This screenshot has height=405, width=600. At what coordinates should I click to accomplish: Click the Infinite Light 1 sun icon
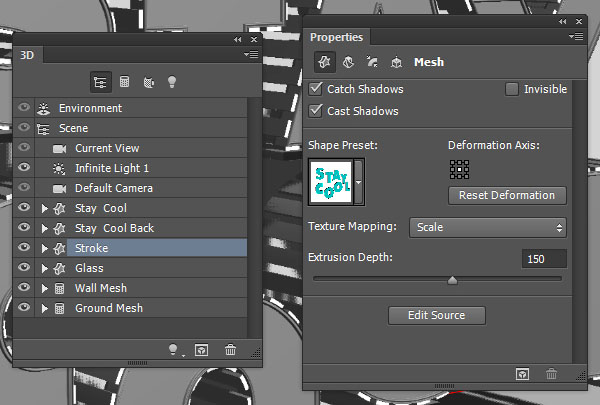59,168
